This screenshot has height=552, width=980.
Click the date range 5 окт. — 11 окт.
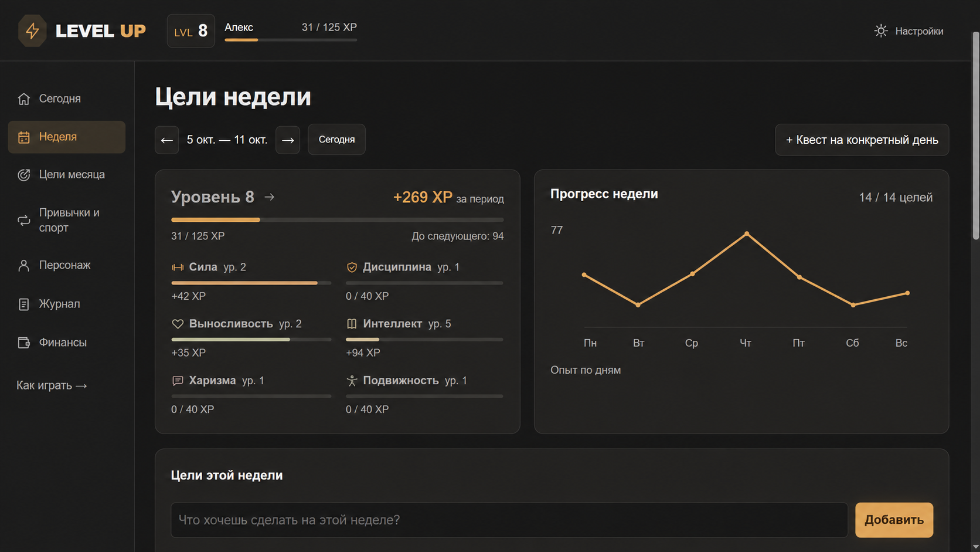227,140
